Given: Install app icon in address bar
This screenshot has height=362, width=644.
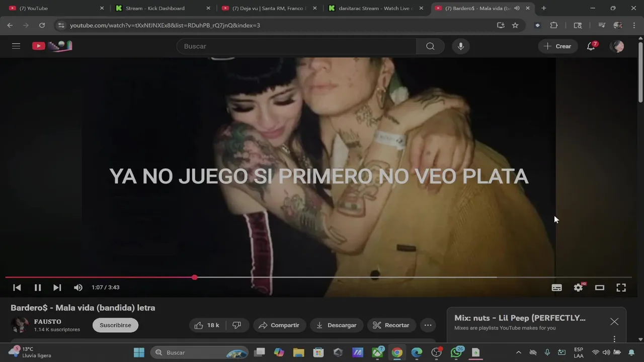Looking at the screenshot, I should pyautogui.click(x=501, y=25).
